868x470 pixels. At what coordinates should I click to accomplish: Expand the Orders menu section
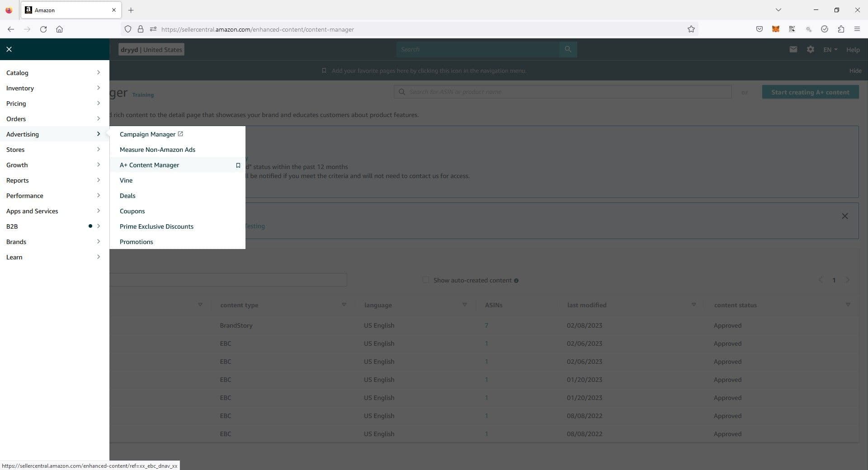[54, 119]
